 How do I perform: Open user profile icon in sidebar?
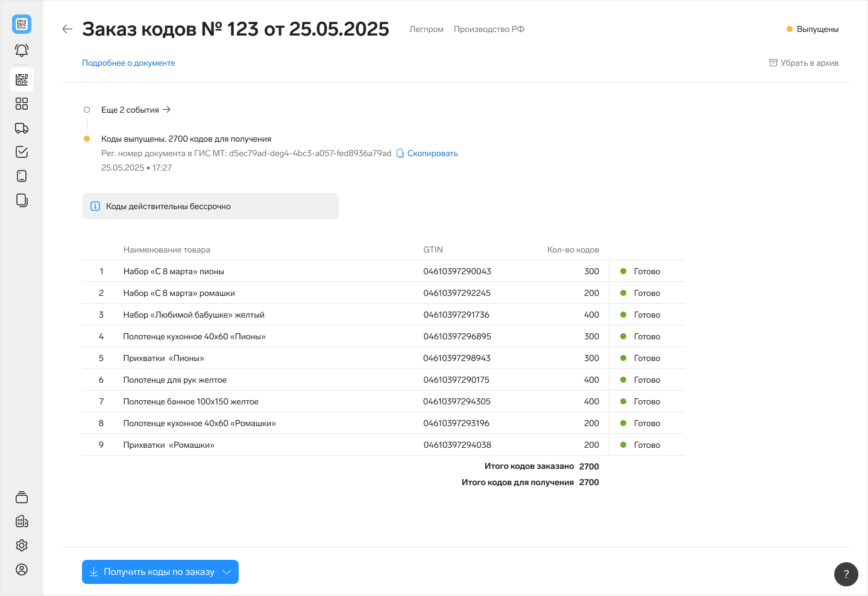coord(22,569)
